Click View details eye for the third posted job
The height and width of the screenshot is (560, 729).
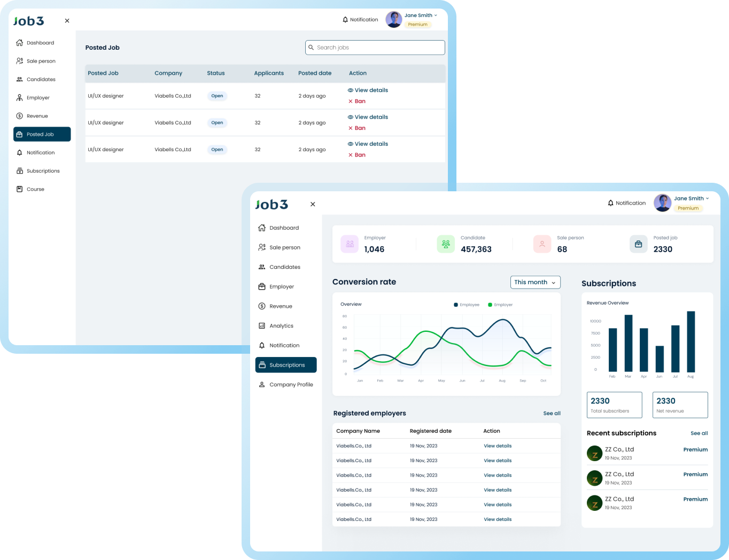[351, 144]
